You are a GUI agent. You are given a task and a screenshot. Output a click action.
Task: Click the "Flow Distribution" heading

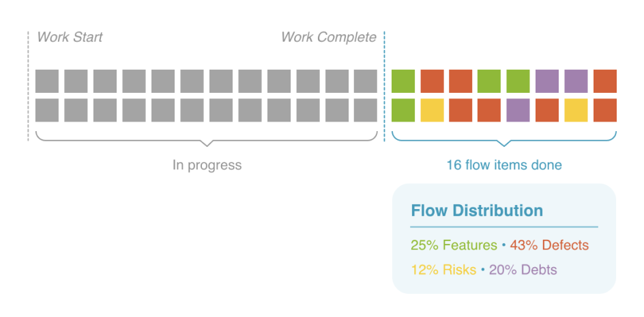click(477, 210)
